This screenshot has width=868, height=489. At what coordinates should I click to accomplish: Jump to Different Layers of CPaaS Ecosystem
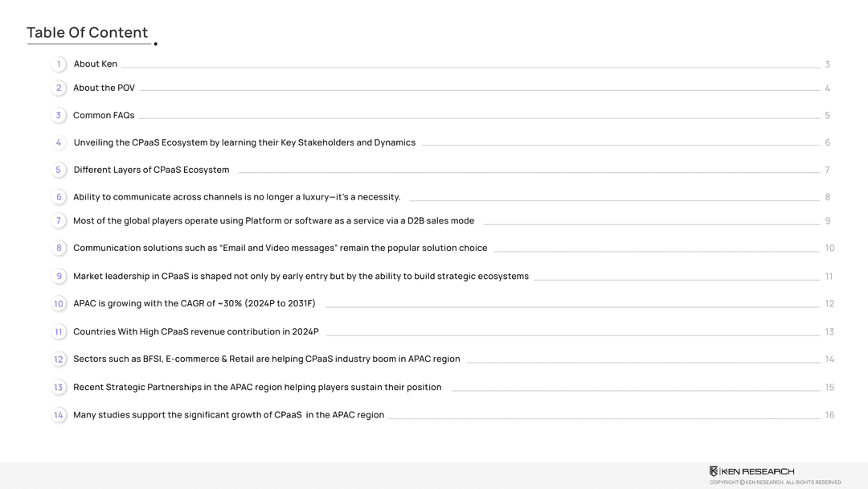click(151, 171)
